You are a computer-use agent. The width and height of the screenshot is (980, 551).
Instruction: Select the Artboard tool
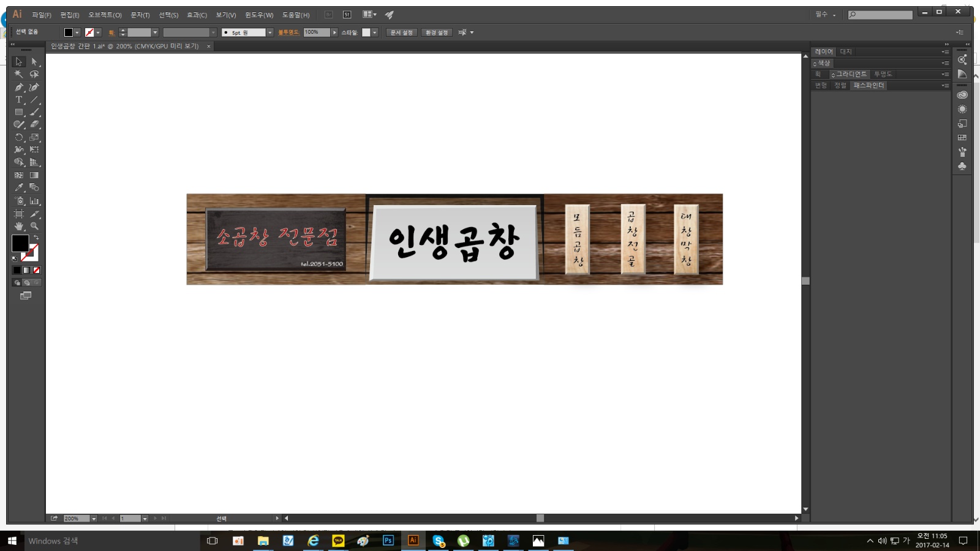[x=19, y=214]
